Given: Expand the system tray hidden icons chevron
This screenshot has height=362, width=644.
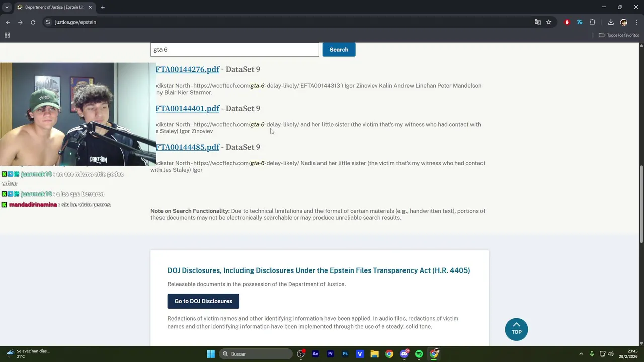Looking at the screenshot, I should click(x=581, y=354).
